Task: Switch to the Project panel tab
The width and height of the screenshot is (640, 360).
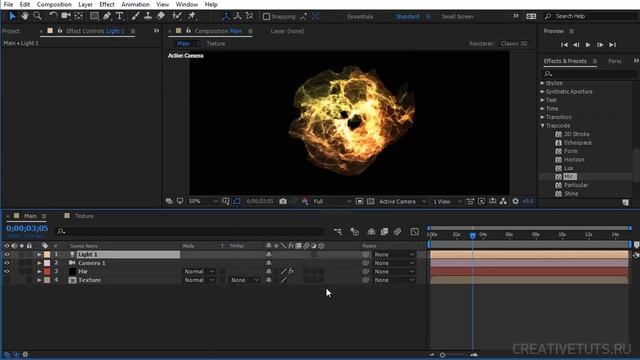Action: pos(11,31)
